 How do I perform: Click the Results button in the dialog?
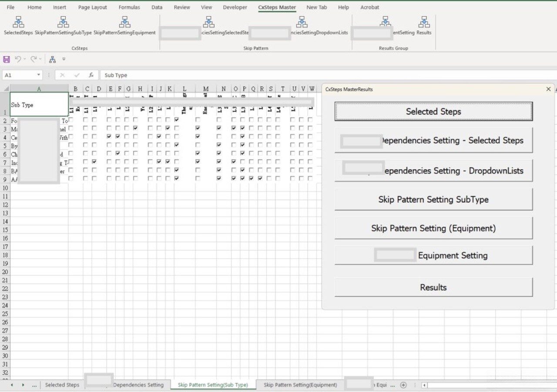(433, 287)
